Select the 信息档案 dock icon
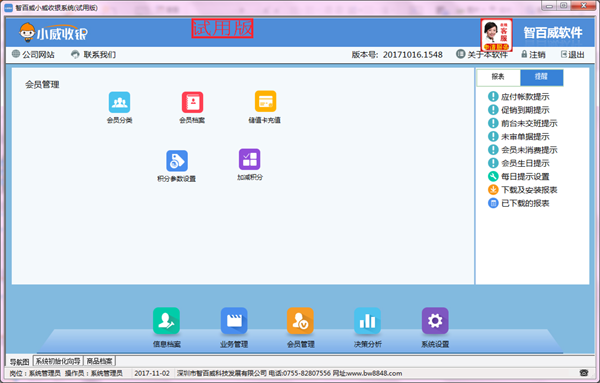The width and height of the screenshot is (600, 383). tap(166, 321)
